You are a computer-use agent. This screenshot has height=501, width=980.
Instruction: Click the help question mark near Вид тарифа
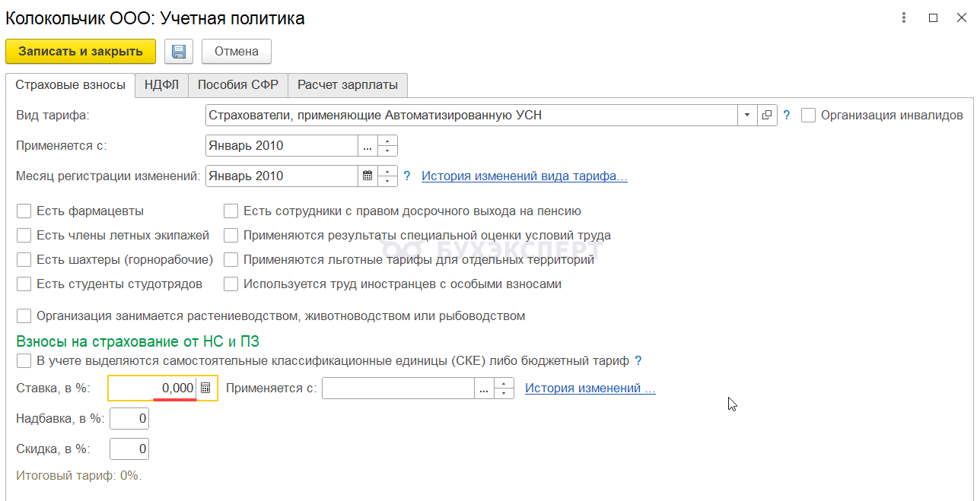click(x=787, y=116)
